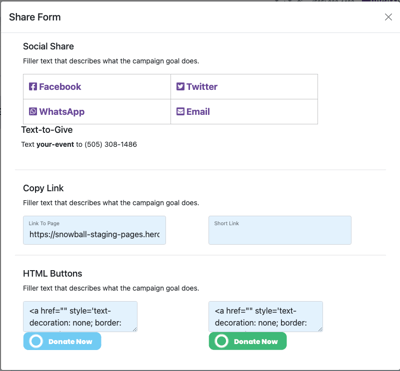The width and height of the screenshot is (400, 371).
Task: Click the Email envelope icon
Action: click(x=180, y=111)
